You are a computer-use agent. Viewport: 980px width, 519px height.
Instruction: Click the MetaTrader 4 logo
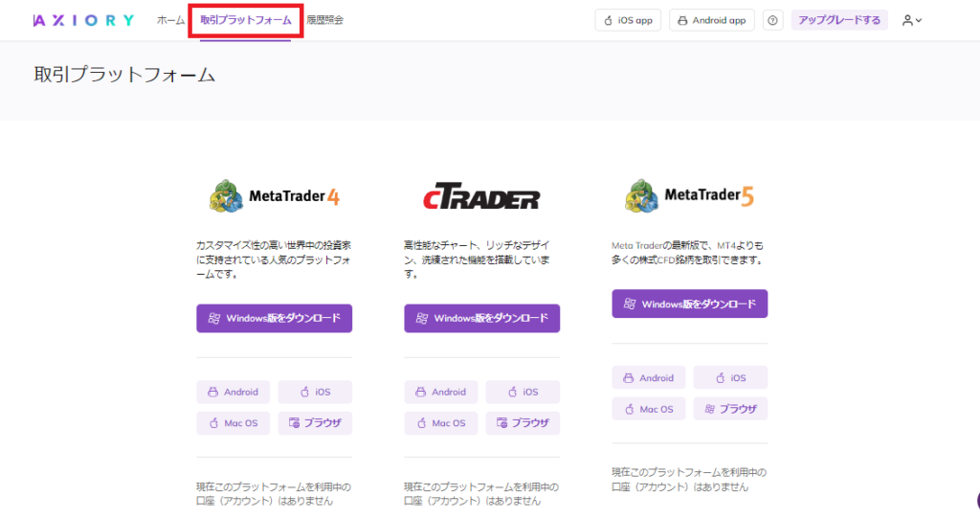pos(275,196)
